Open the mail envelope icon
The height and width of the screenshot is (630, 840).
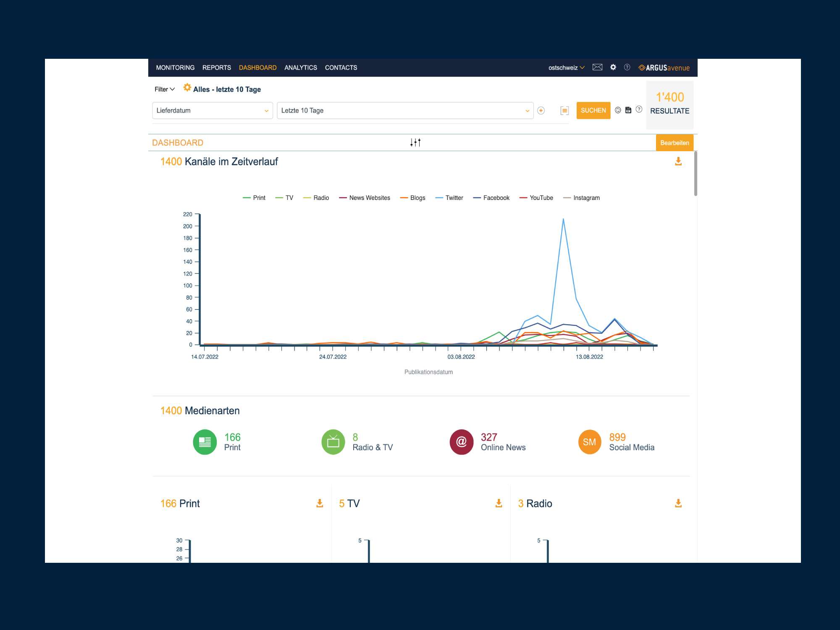[597, 67]
